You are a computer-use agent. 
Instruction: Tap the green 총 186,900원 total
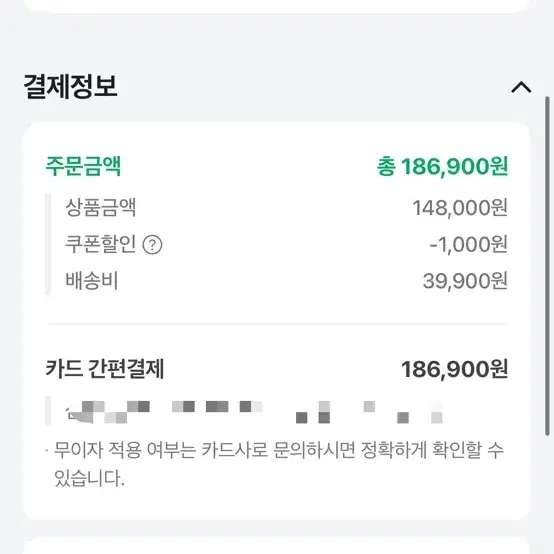pos(442,166)
